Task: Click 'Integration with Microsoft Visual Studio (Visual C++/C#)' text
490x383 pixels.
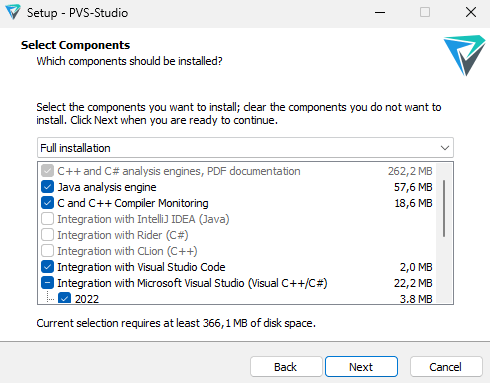Action: [x=192, y=283]
